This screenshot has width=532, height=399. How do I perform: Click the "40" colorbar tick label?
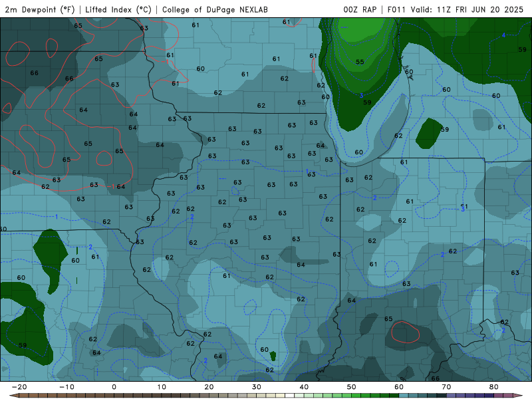(x=304, y=387)
